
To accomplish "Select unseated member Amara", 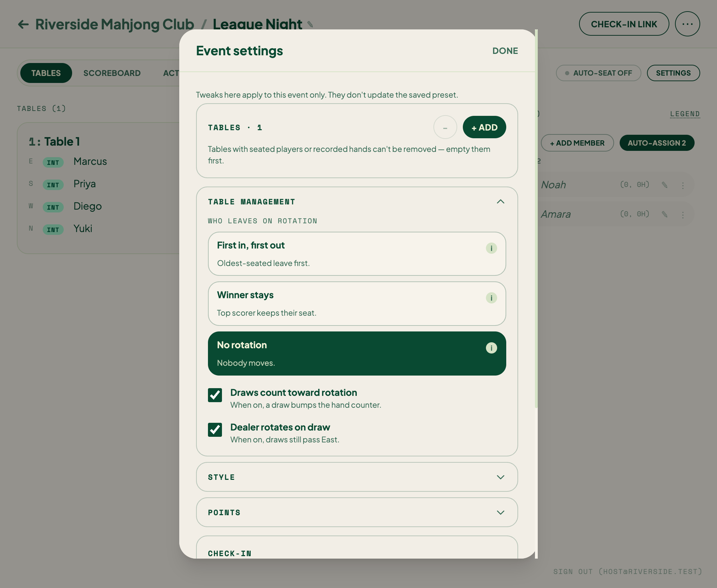I will [556, 214].
